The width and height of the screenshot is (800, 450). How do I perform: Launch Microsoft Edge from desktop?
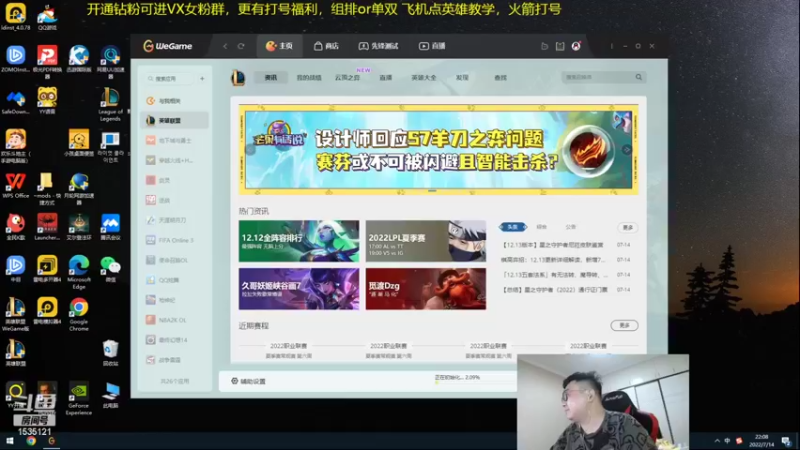tap(79, 272)
